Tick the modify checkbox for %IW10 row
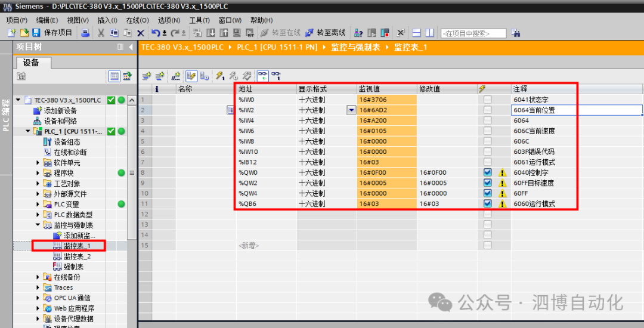Image resolution: width=644 pixels, height=328 pixels. point(488,151)
